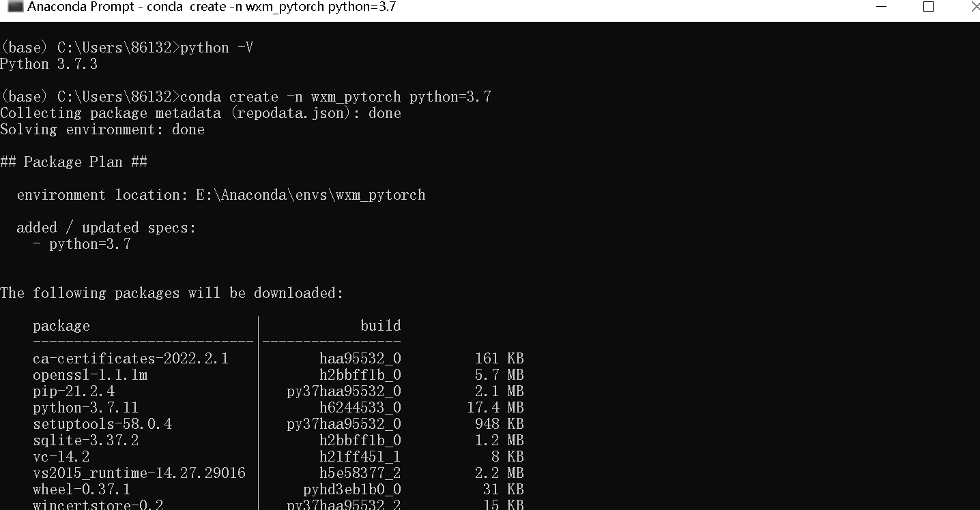Click the 'added / updated specs:' line

(x=106, y=228)
